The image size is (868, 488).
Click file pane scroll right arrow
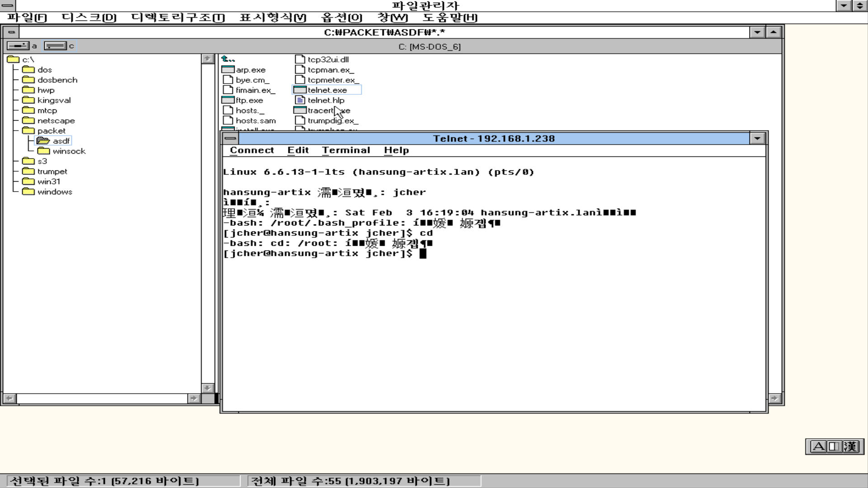[775, 398]
